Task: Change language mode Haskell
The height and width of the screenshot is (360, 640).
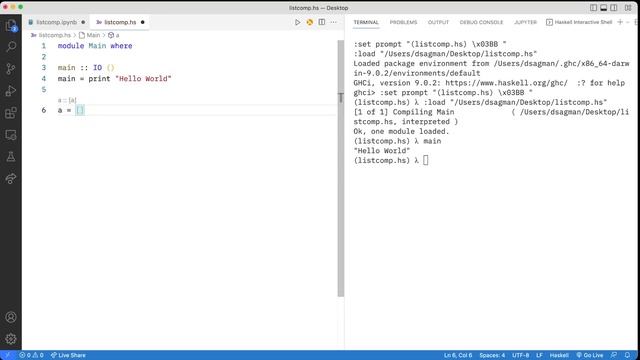Action: 559,355
